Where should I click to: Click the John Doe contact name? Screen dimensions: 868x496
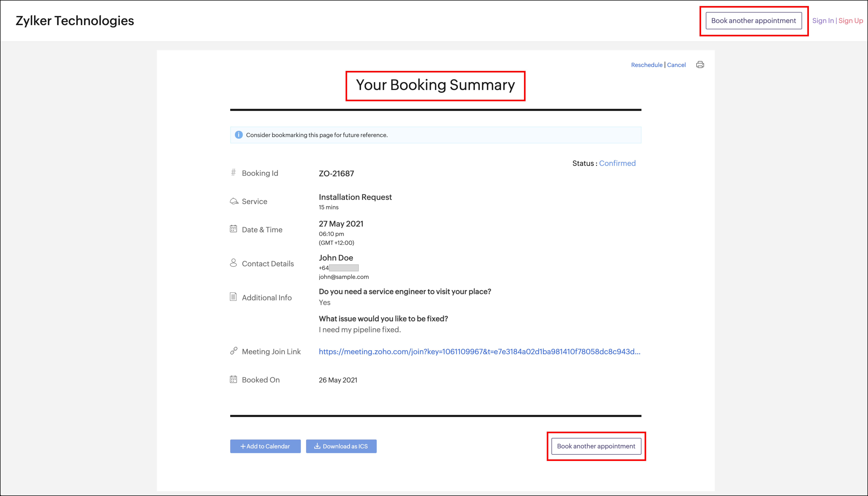(x=336, y=258)
